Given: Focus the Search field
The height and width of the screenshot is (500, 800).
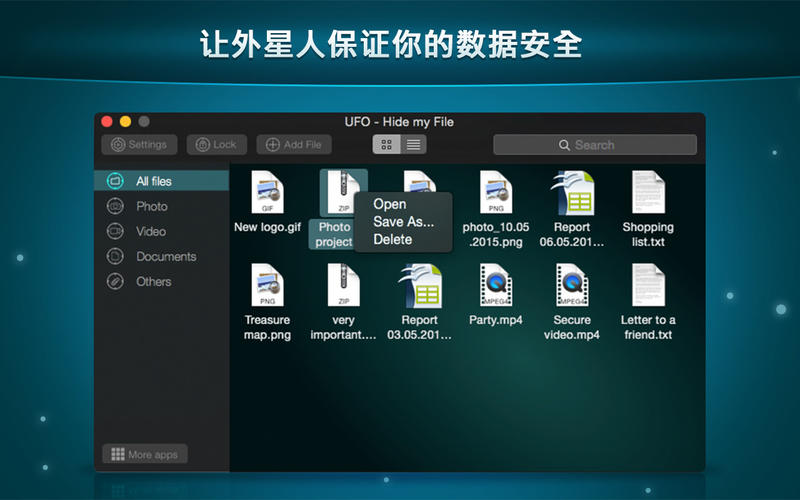Looking at the screenshot, I should click(595, 145).
